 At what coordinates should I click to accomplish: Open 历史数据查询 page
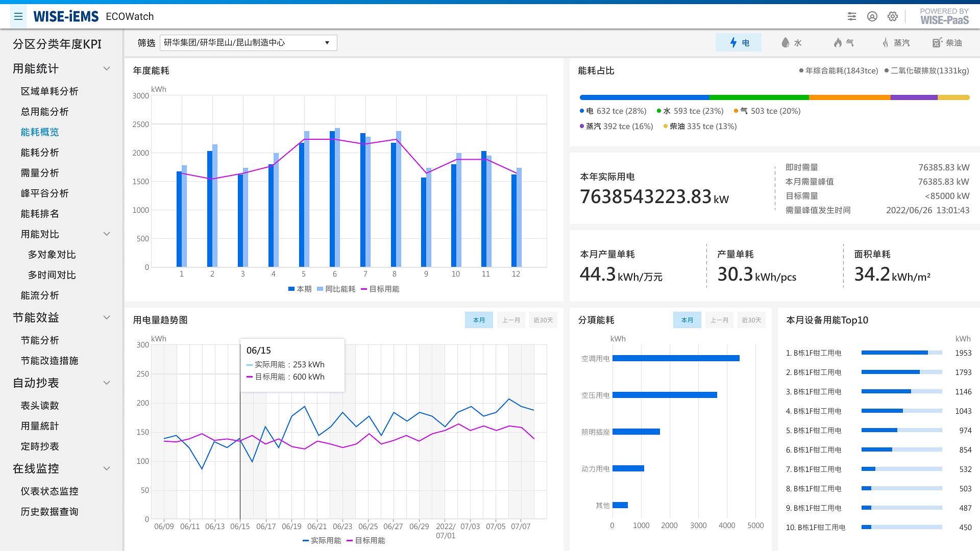(x=50, y=512)
